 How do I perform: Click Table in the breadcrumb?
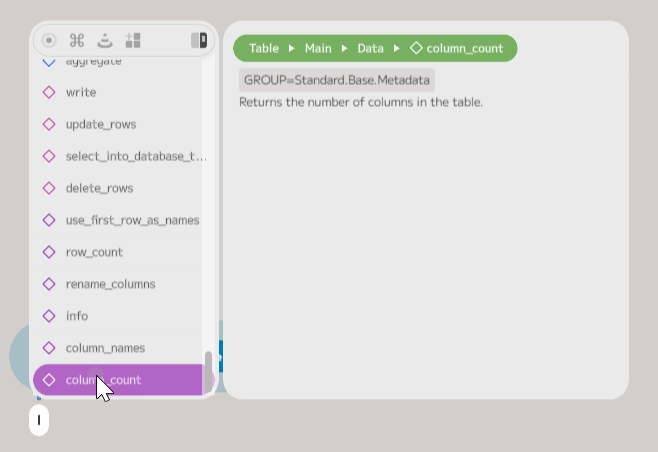pos(264,49)
